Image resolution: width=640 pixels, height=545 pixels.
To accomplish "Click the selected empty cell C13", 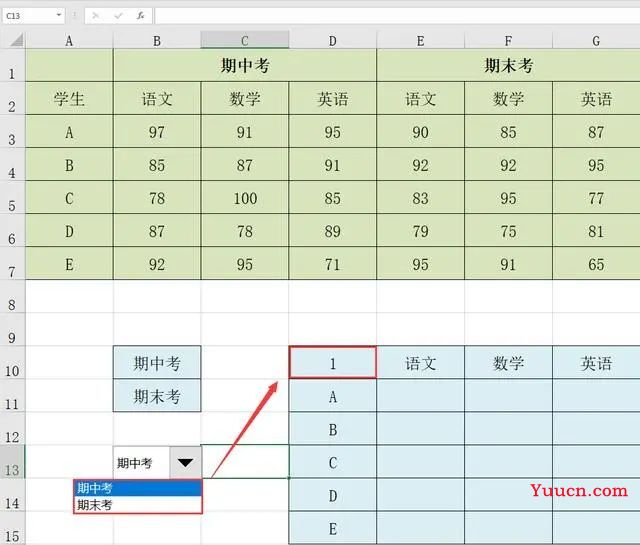I will [245, 462].
